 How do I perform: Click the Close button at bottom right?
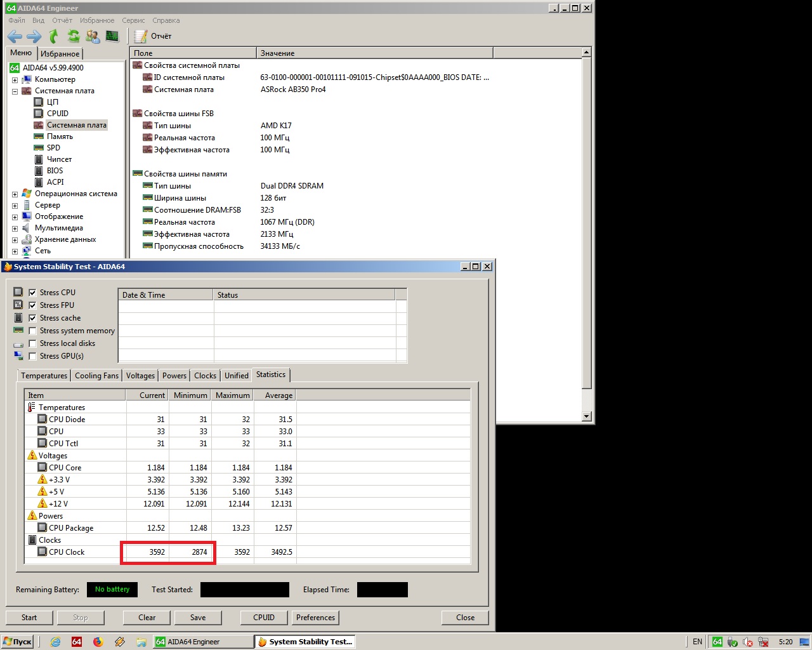click(x=465, y=618)
